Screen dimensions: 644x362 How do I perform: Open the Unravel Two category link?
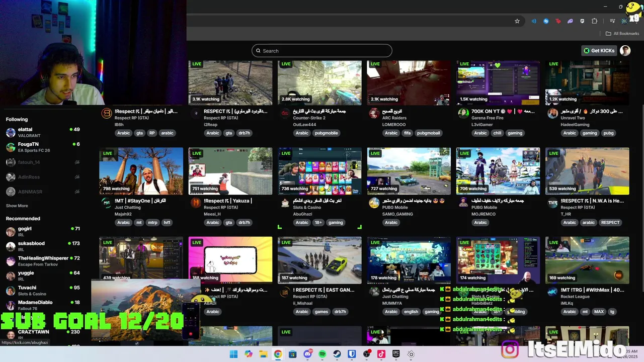click(x=573, y=118)
